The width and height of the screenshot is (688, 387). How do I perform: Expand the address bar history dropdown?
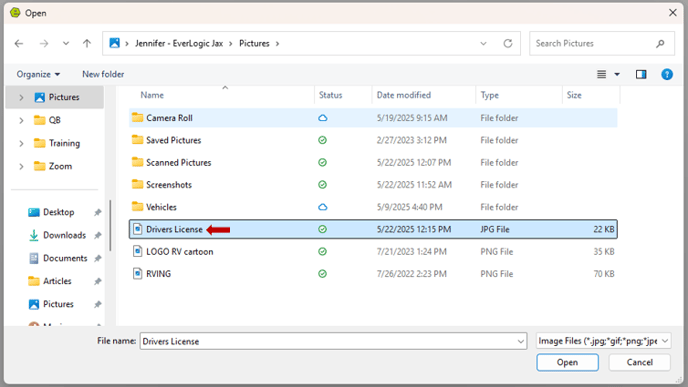(x=483, y=43)
